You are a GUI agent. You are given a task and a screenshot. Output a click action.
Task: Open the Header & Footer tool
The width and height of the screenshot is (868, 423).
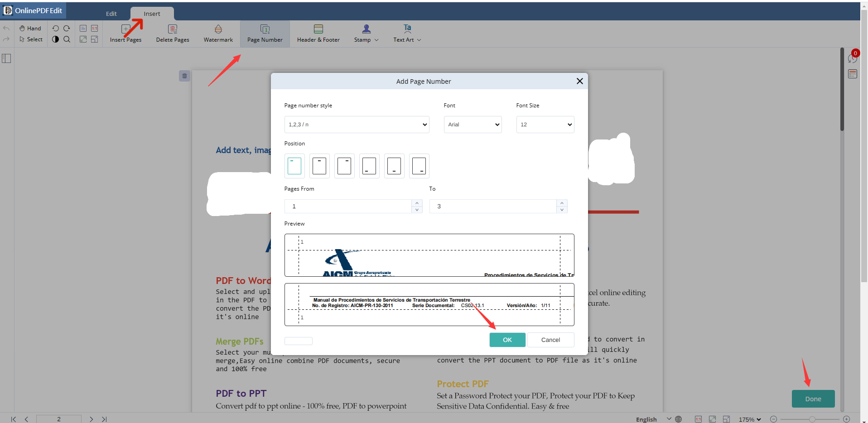point(318,34)
